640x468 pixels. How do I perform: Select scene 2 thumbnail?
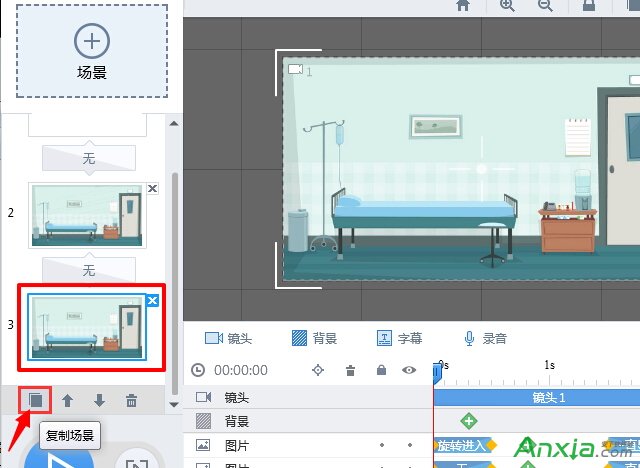tap(87, 215)
